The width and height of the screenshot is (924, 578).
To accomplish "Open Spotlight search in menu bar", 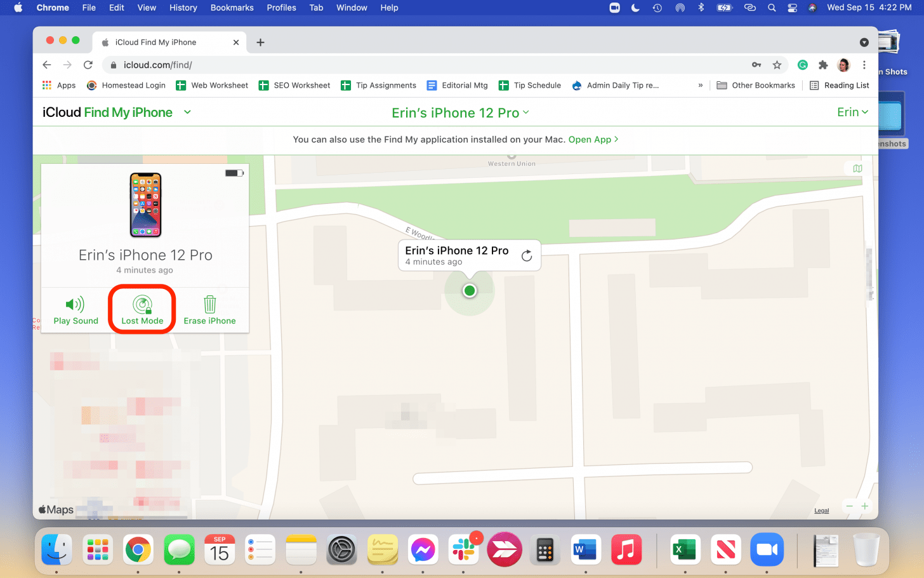I will pyautogui.click(x=772, y=8).
